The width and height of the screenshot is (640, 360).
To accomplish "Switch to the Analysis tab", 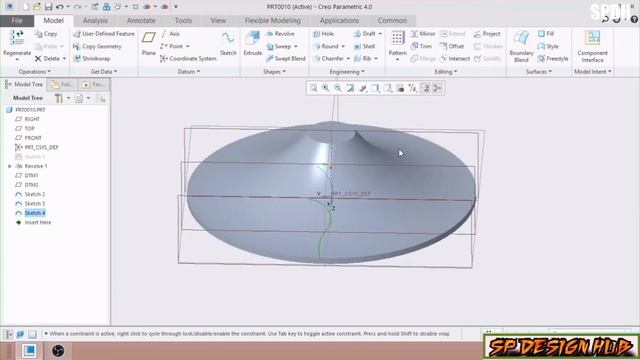I will [x=95, y=20].
